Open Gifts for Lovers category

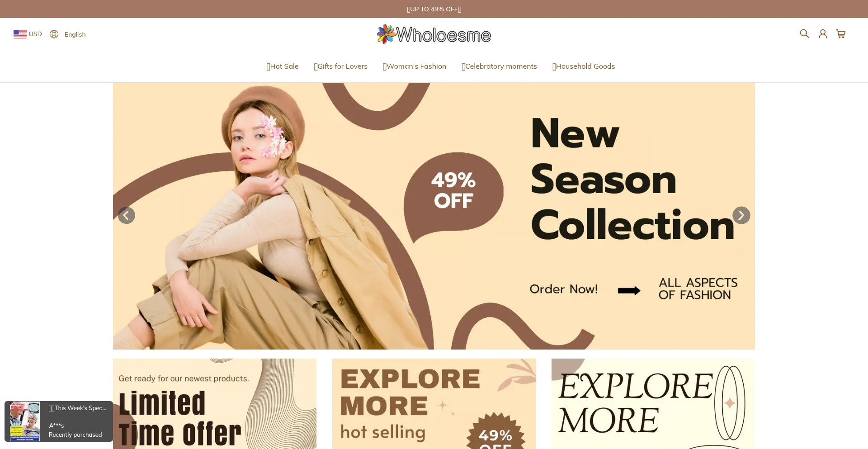[341, 66]
